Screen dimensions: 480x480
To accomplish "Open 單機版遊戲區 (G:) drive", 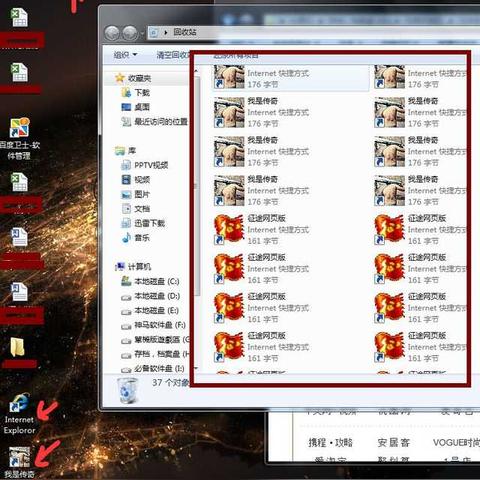I will tap(162, 339).
